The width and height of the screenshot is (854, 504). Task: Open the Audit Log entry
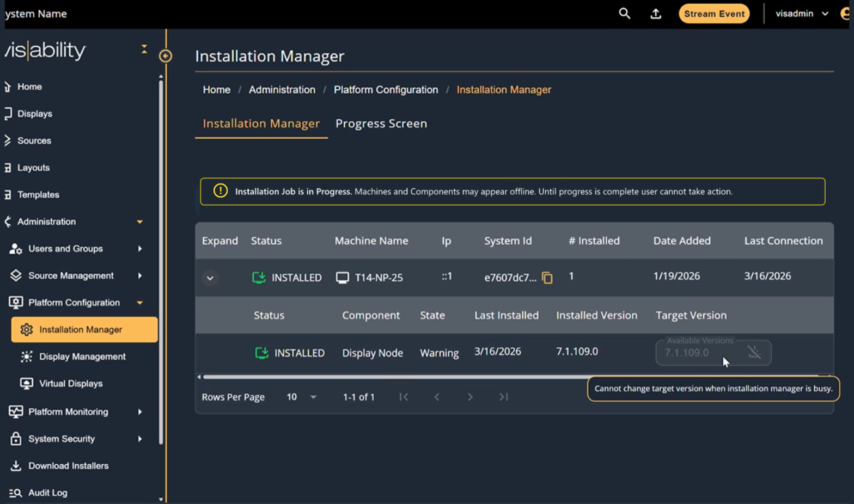pyautogui.click(x=48, y=493)
